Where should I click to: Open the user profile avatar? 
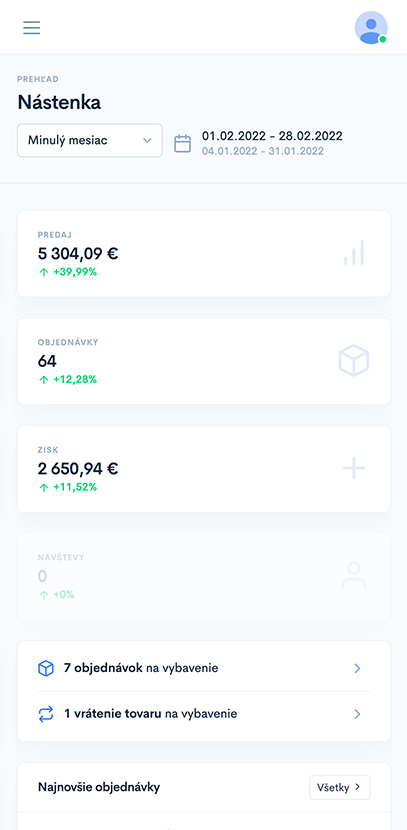click(x=371, y=28)
